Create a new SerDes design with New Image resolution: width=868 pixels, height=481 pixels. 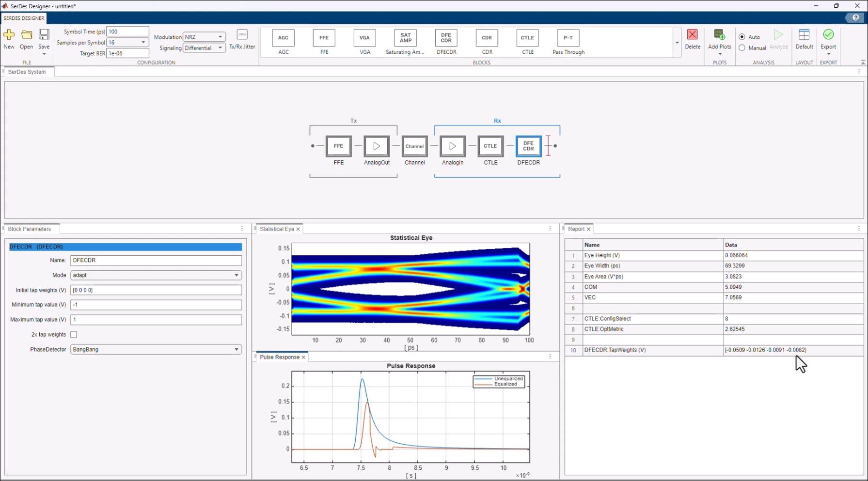click(x=9, y=39)
